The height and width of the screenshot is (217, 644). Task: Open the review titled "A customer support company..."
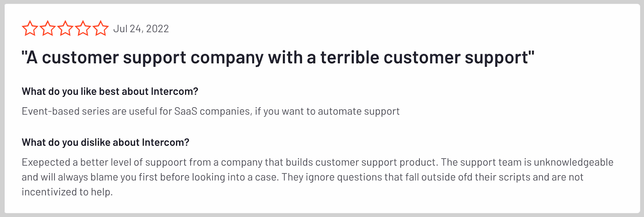pos(278,58)
